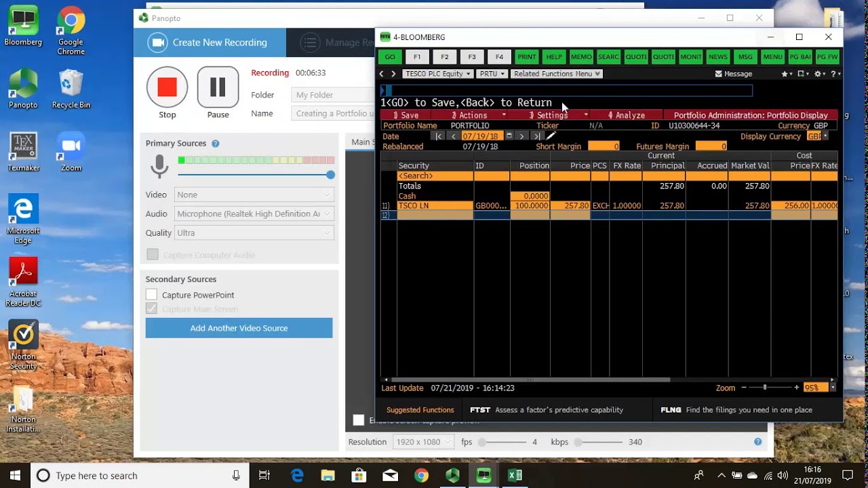This screenshot has height=488, width=868.
Task: Open the Audio source dropdown
Action: (254, 213)
